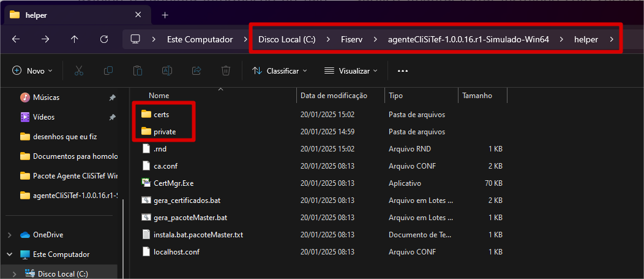This screenshot has height=279, width=644.
Task: Sort by Data de modificação column header
Action: (x=334, y=96)
